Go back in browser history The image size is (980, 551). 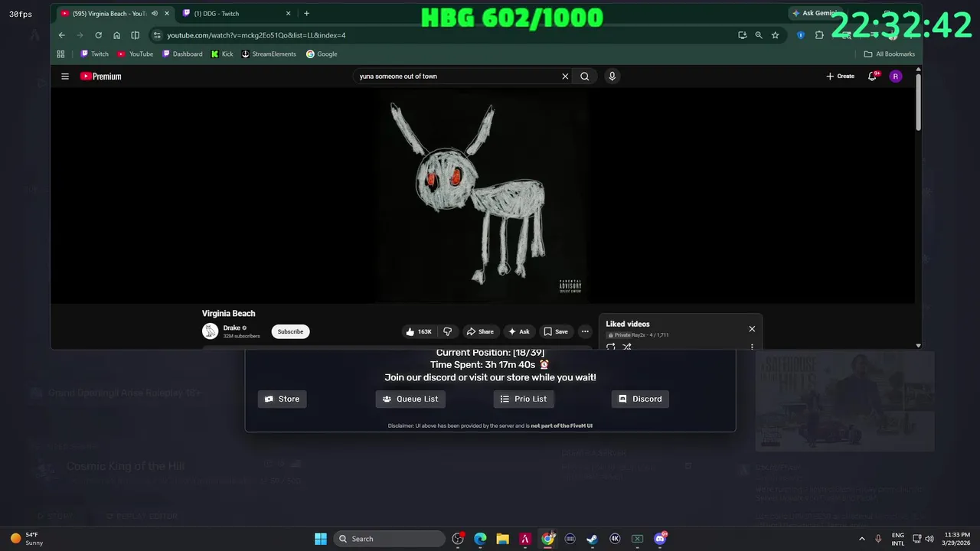[x=62, y=35]
